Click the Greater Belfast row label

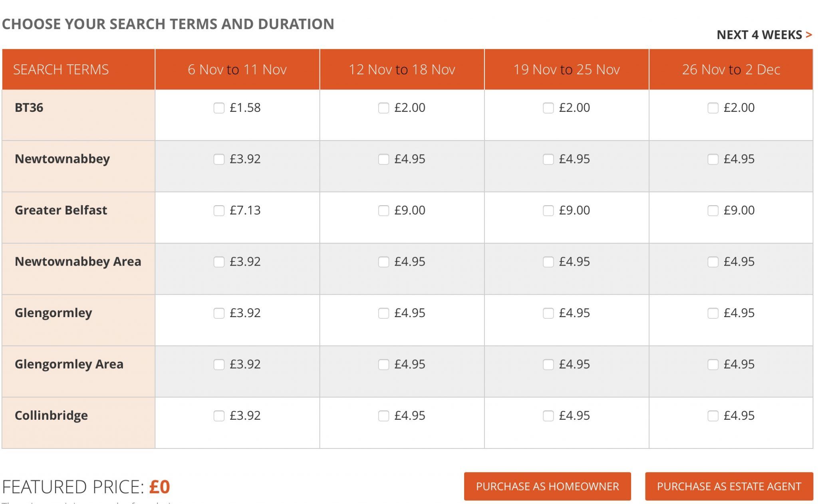point(61,210)
